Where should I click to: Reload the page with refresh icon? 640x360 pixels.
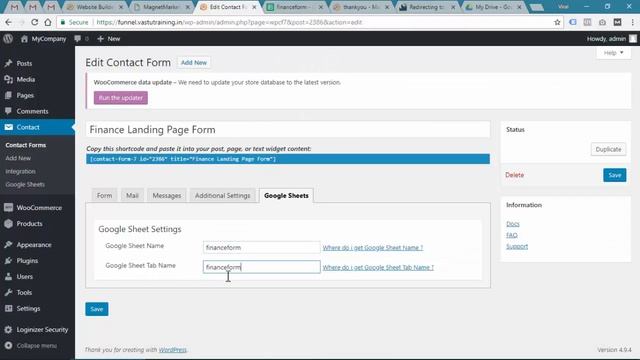[x=35, y=22]
